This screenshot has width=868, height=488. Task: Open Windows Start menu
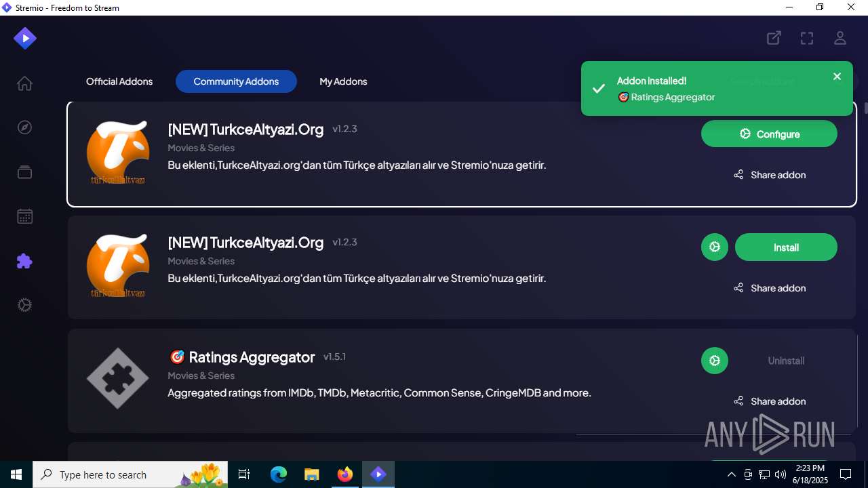point(16,474)
